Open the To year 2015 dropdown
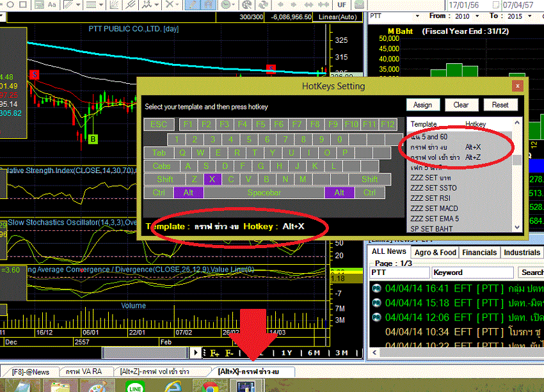Image resolution: width=544 pixels, height=392 pixels. tap(530, 16)
